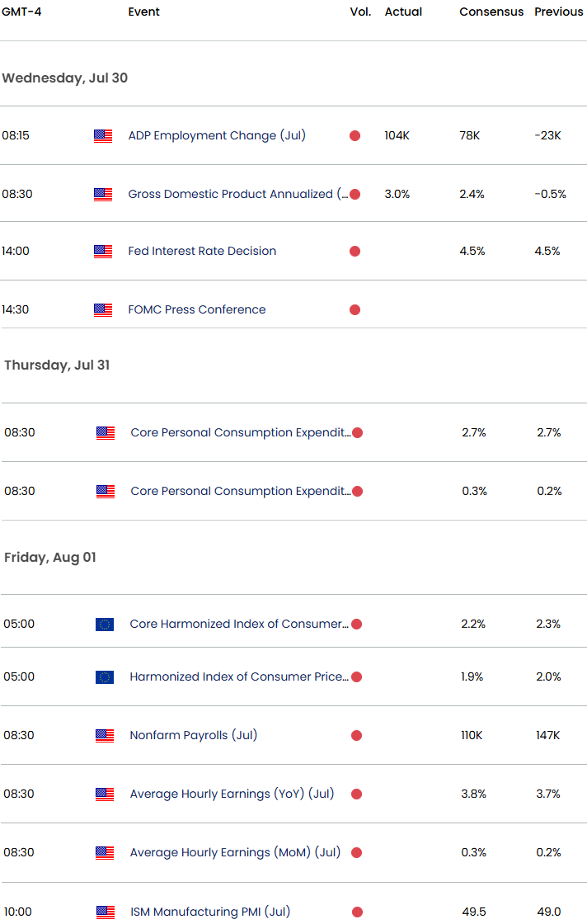Click the red volatility dot for ADP Employment Change
This screenshot has width=587, height=924.
(x=355, y=136)
